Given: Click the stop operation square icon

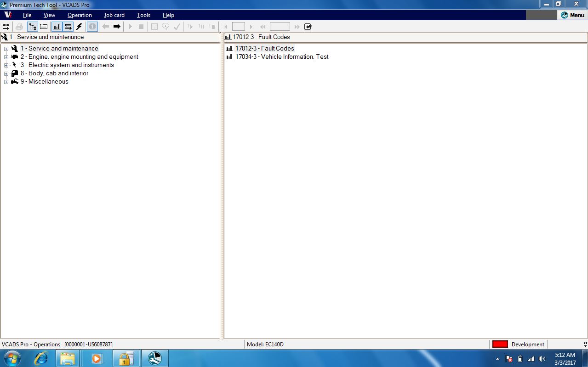Looking at the screenshot, I should [141, 27].
